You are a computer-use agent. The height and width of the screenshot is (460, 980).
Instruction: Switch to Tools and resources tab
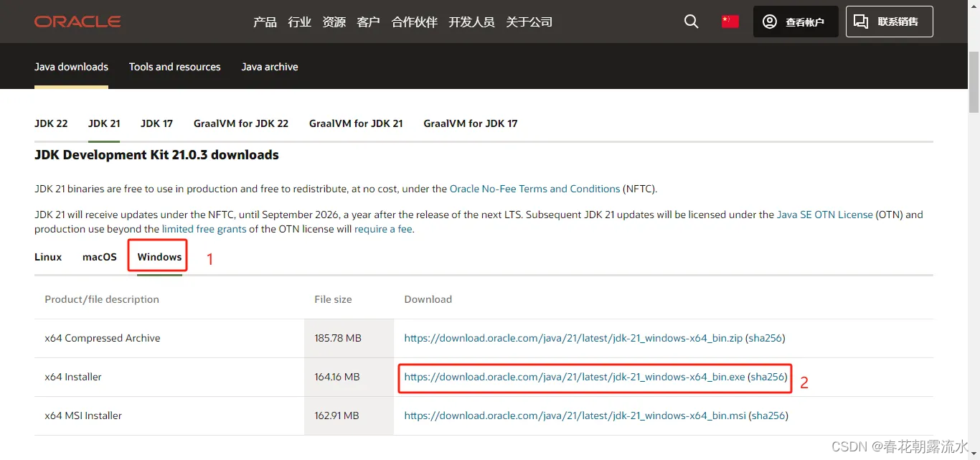[175, 67]
